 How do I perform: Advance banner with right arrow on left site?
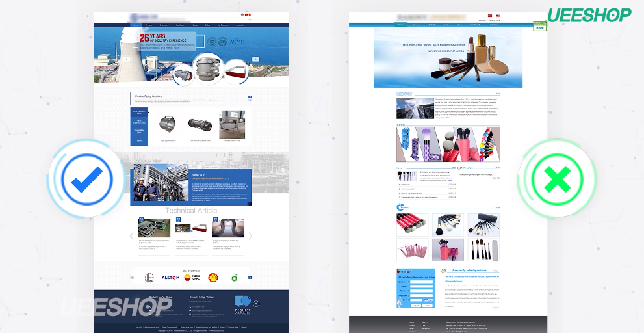coord(256,59)
